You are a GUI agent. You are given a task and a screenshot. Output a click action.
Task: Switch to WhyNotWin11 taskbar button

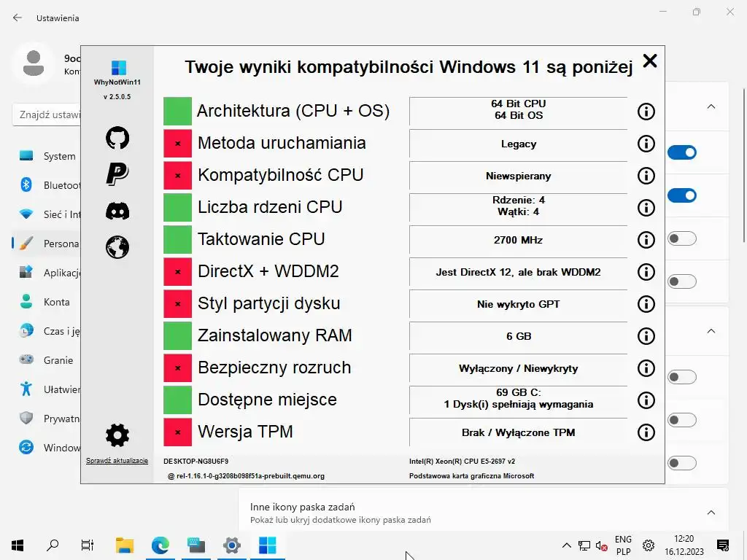[x=267, y=545]
